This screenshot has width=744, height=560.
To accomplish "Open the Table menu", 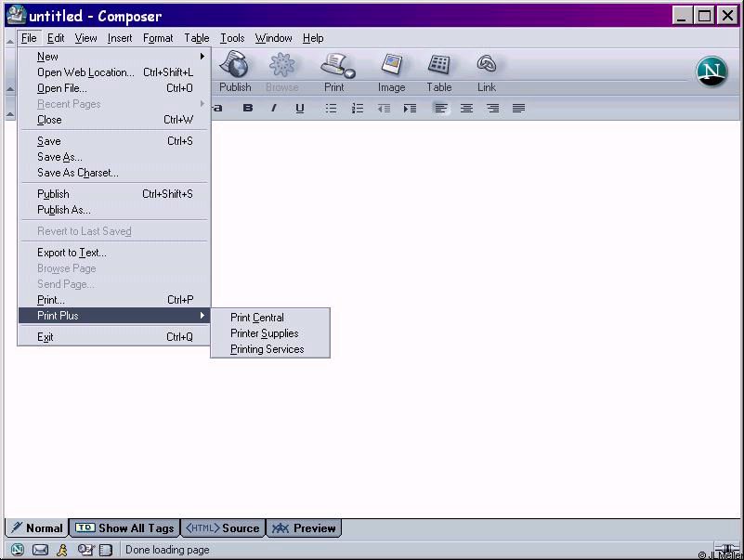I will [x=196, y=38].
